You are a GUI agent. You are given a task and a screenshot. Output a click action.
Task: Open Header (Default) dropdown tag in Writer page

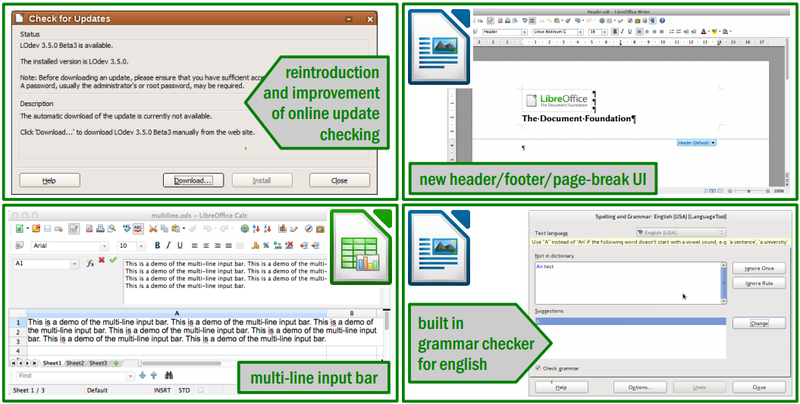coord(696,143)
